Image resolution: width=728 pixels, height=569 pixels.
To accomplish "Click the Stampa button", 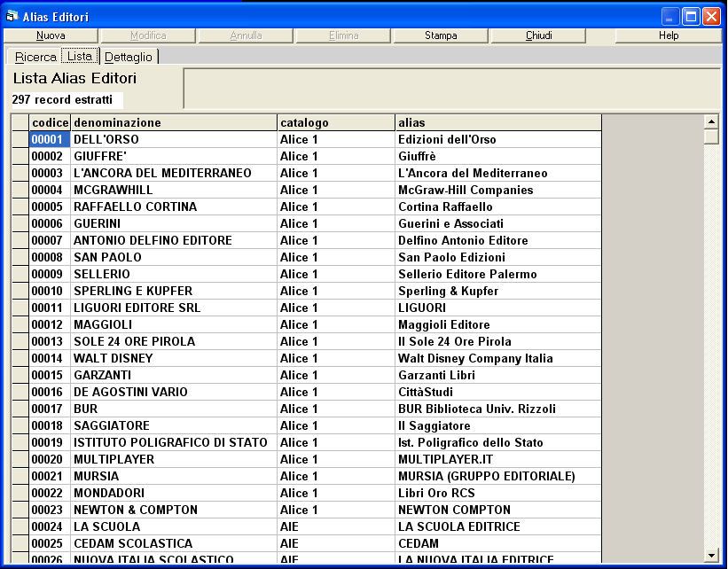I will tap(441, 35).
